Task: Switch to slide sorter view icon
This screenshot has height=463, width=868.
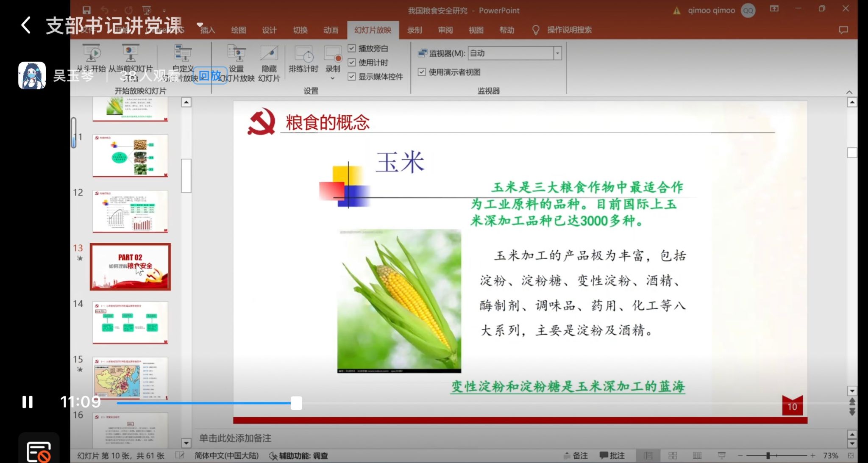Action: click(673, 455)
